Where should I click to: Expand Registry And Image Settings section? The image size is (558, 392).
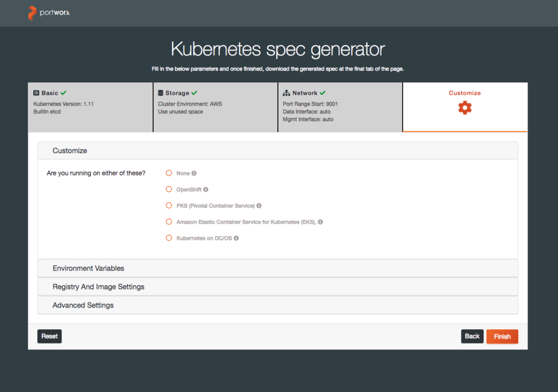tap(98, 287)
